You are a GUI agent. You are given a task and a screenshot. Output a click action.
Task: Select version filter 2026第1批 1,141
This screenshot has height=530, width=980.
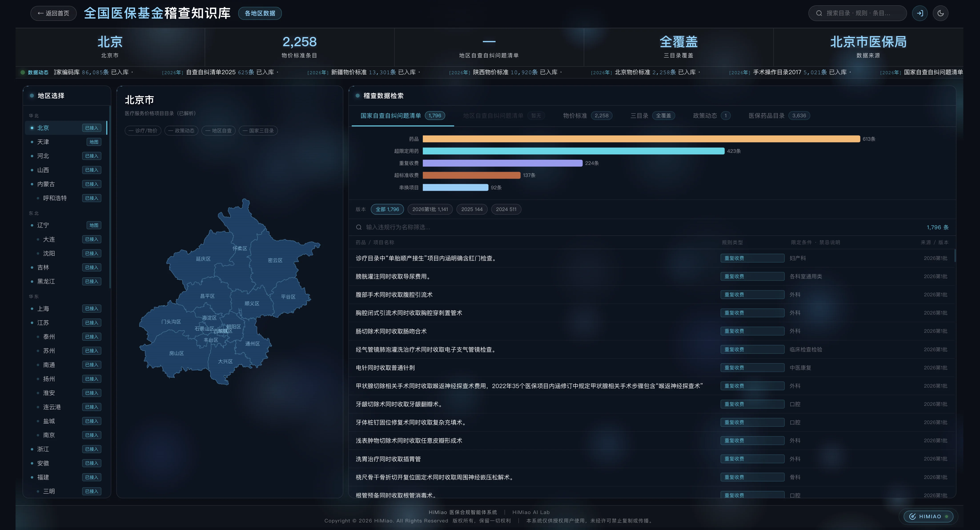pos(430,209)
